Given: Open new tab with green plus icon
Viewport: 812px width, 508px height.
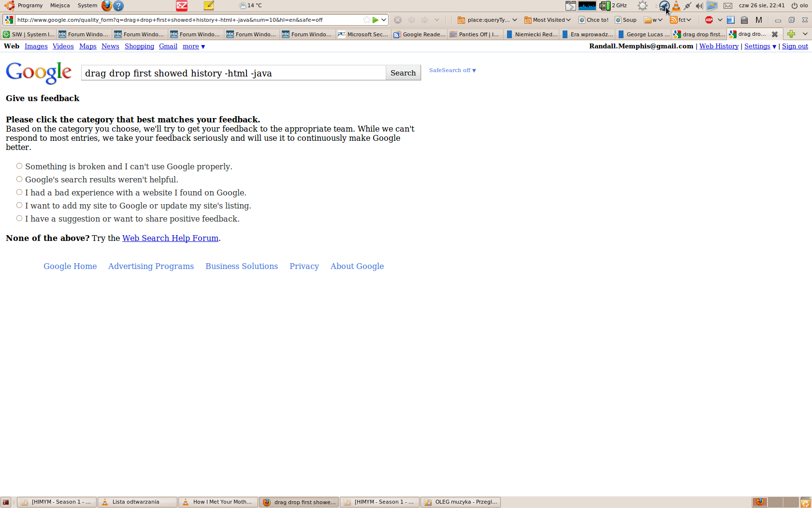Looking at the screenshot, I should (791, 34).
